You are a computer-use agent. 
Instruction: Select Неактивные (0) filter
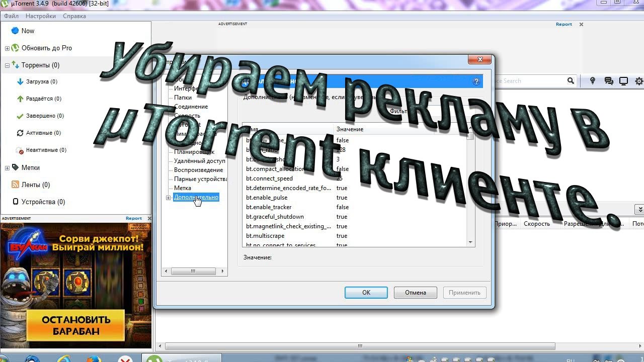pyautogui.click(x=46, y=150)
